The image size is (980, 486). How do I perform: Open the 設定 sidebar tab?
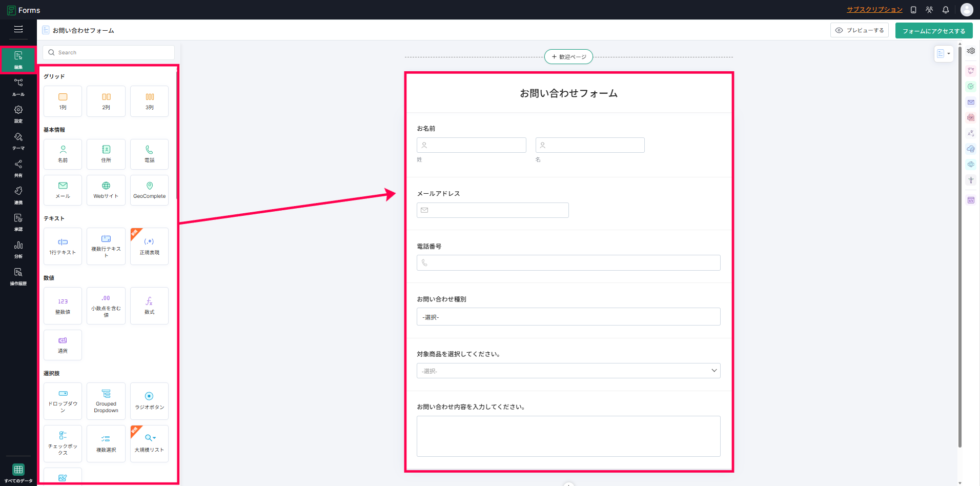tap(18, 114)
